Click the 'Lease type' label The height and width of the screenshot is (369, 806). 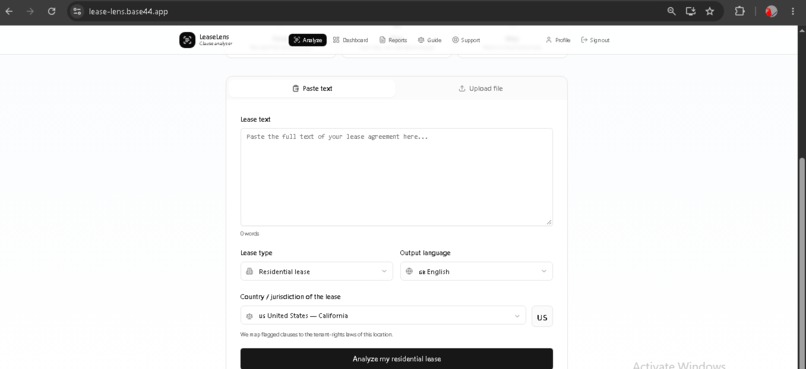256,253
